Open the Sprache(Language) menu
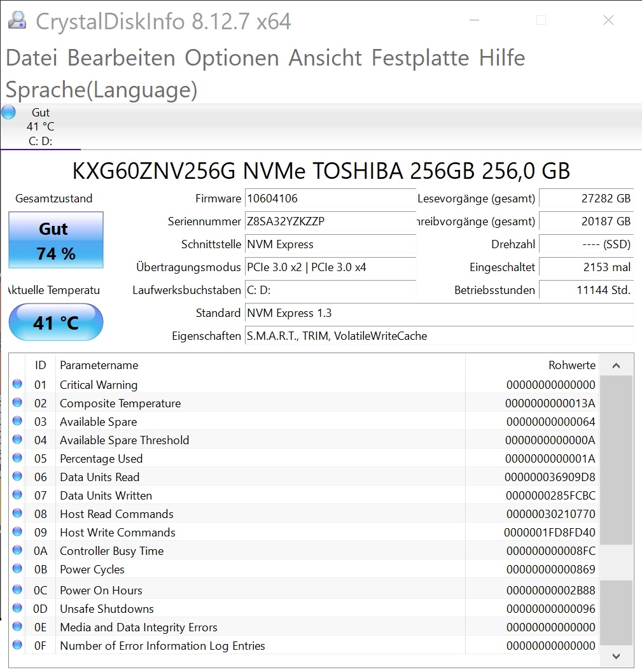The width and height of the screenshot is (642, 672). point(102,90)
